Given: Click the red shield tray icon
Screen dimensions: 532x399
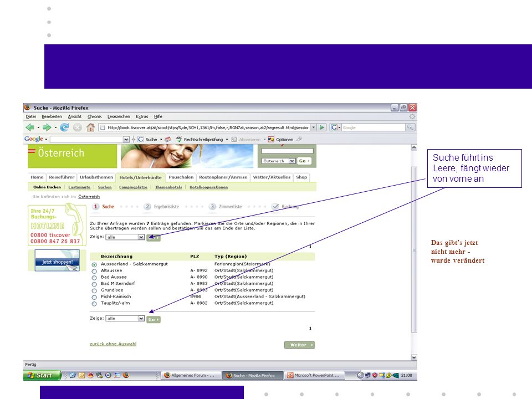Looking at the screenshot, I should tap(375, 375).
